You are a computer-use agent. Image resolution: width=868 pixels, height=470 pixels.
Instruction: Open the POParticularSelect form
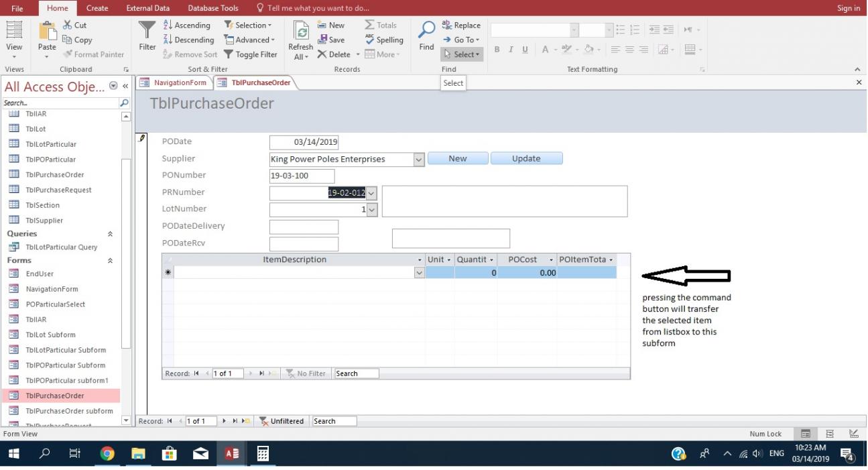tap(56, 304)
